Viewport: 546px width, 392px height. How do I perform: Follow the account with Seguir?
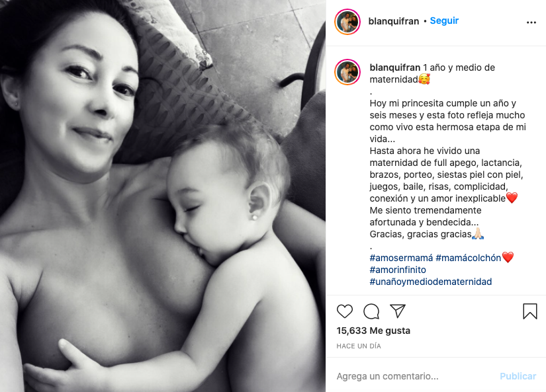[x=444, y=21]
